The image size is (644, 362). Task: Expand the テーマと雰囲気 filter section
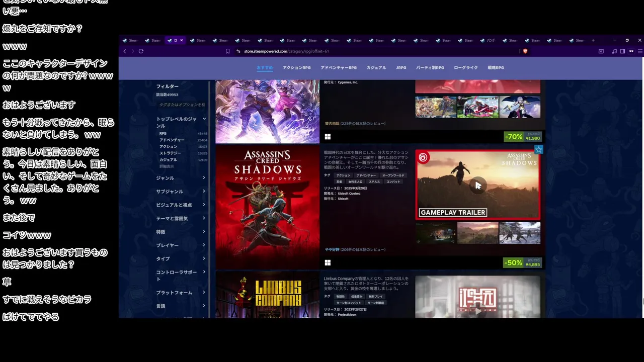point(181,219)
